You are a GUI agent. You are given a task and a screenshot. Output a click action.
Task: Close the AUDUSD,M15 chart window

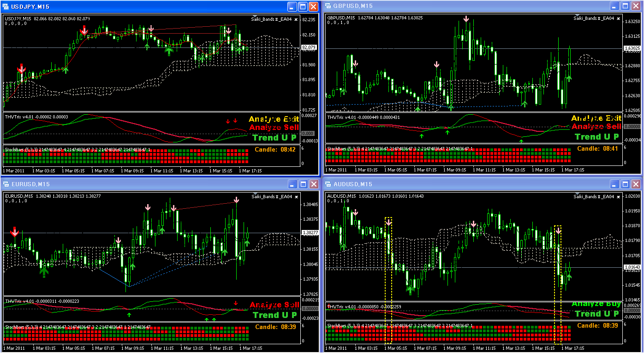(635, 184)
